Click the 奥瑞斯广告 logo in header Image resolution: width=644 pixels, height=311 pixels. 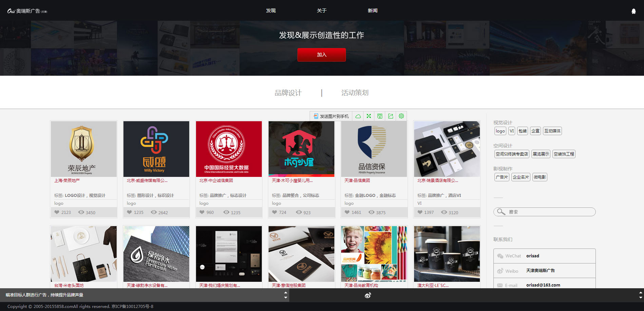[x=27, y=11]
